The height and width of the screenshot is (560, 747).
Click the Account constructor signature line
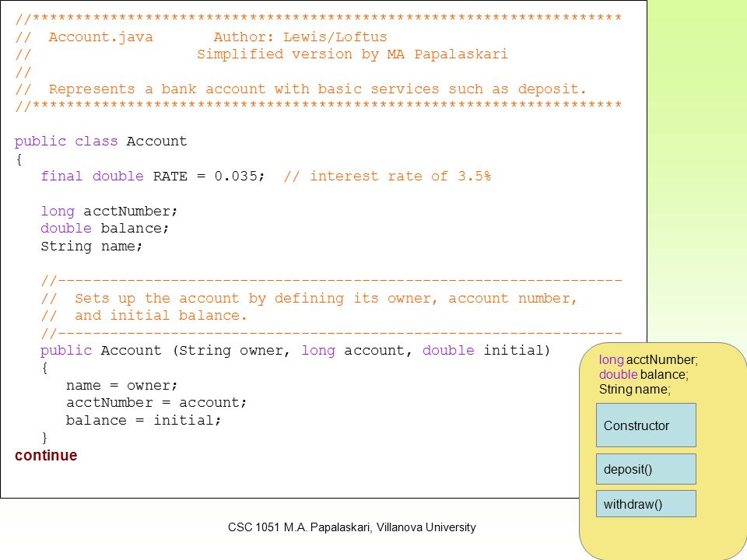[x=296, y=351]
